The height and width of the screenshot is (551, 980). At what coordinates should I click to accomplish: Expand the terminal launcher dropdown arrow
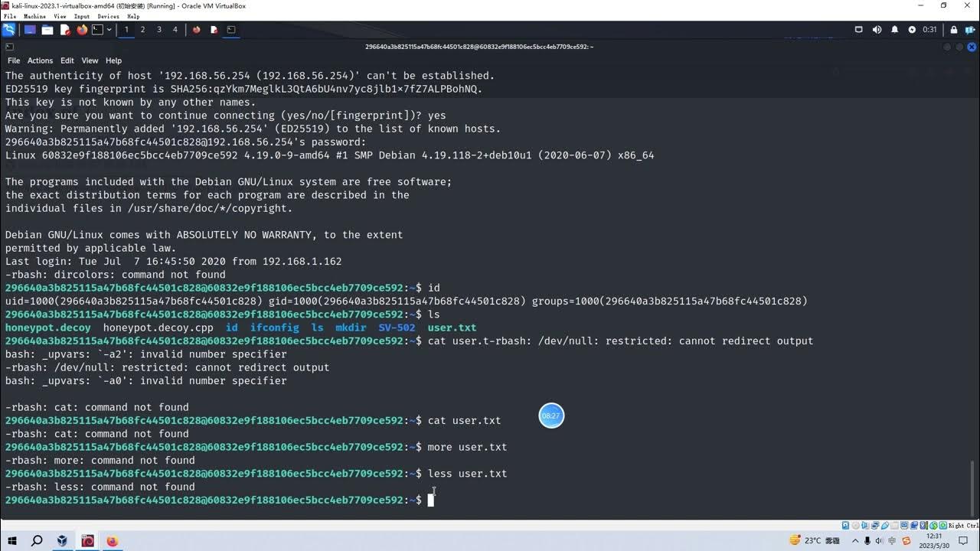pos(109,30)
